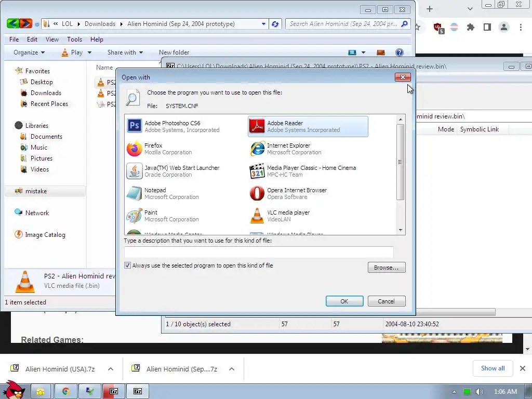Click New folder in Explorer toolbar
Screen dimensions: 532x399
[x=174, y=52]
